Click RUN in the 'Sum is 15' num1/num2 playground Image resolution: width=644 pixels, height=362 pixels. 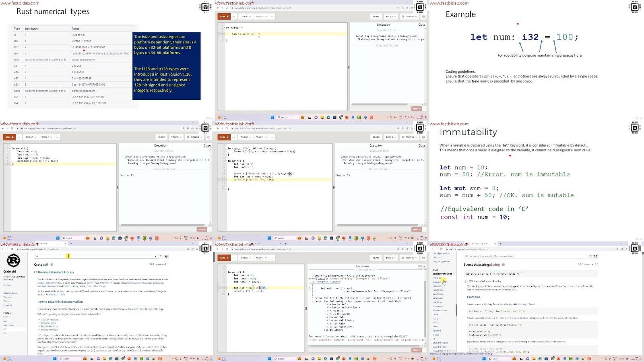pos(9,137)
